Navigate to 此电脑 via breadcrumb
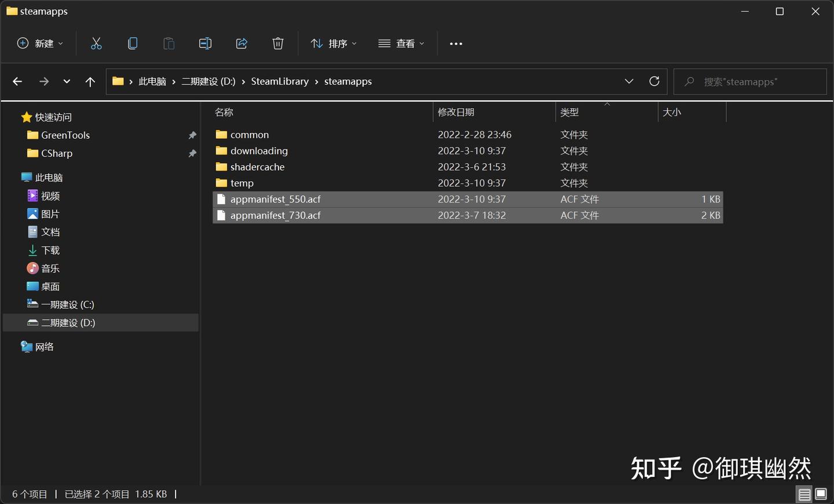This screenshot has height=504, width=834. [x=152, y=81]
